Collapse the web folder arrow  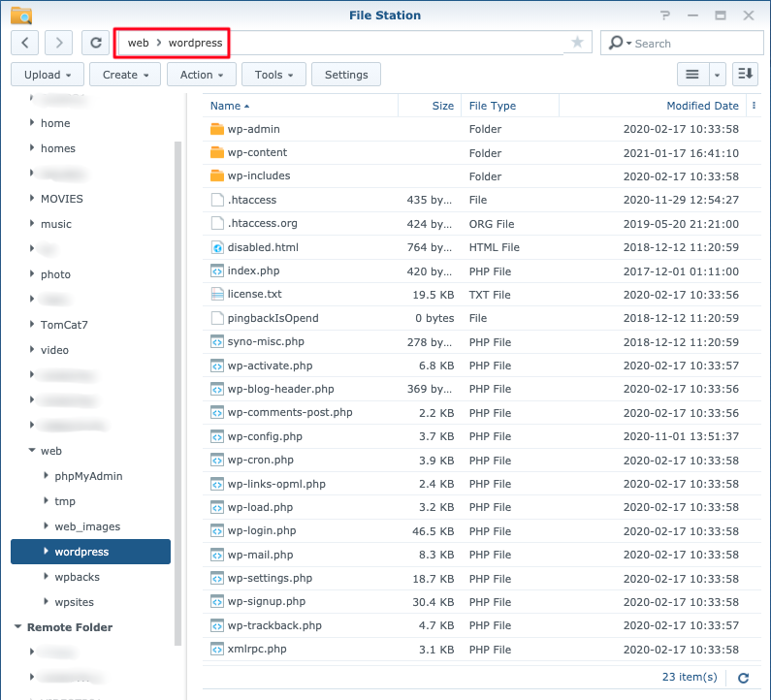point(32,450)
